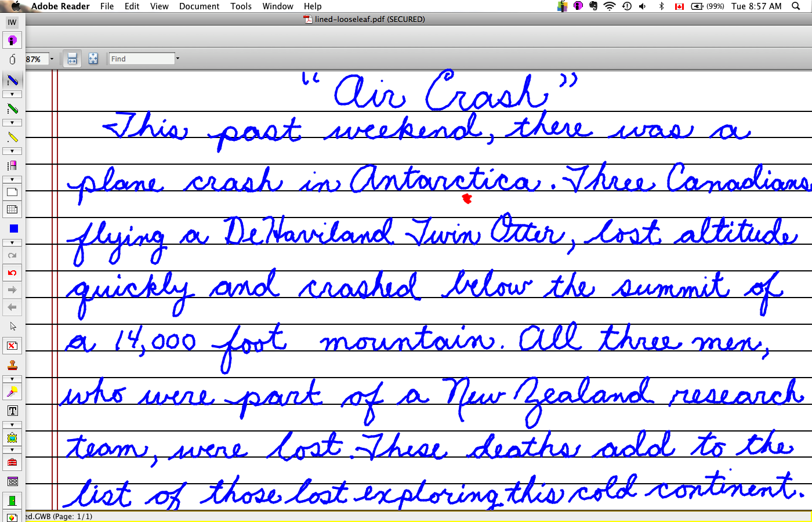Viewport: 812px width, 522px height.
Task: Open the Tools menu
Action: click(x=241, y=6)
